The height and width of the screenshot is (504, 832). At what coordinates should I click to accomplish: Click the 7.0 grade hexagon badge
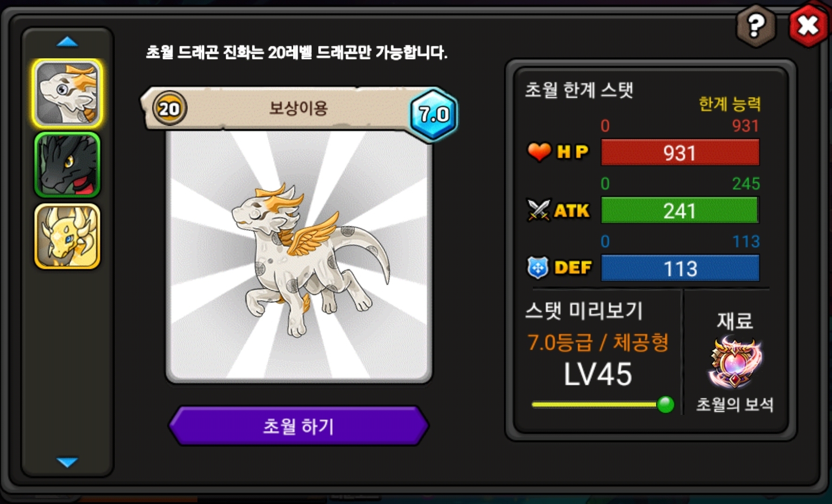[x=433, y=114]
